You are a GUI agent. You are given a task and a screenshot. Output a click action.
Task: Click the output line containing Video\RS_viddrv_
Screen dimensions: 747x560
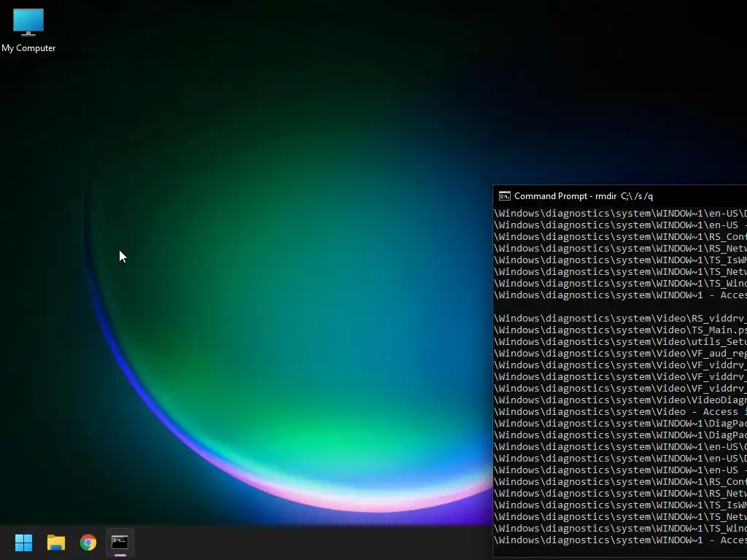click(x=620, y=319)
